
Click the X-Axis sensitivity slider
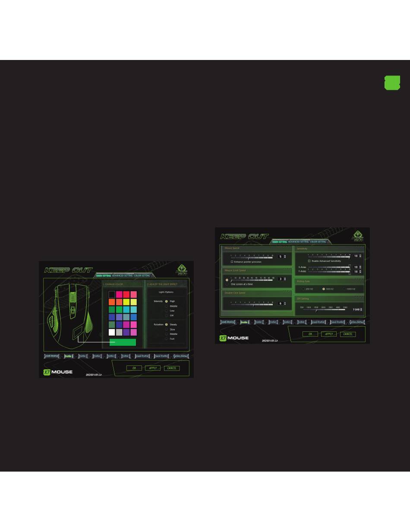coord(329,268)
